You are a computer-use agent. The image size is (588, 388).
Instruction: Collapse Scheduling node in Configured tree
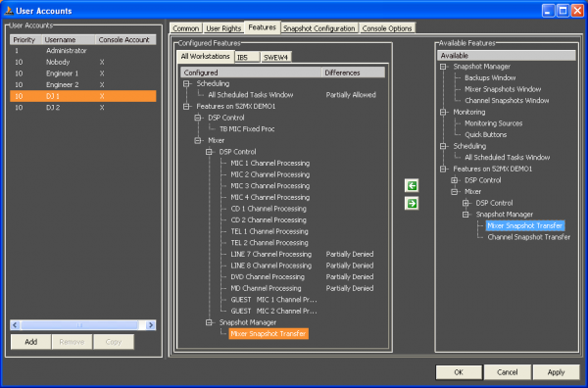click(186, 83)
